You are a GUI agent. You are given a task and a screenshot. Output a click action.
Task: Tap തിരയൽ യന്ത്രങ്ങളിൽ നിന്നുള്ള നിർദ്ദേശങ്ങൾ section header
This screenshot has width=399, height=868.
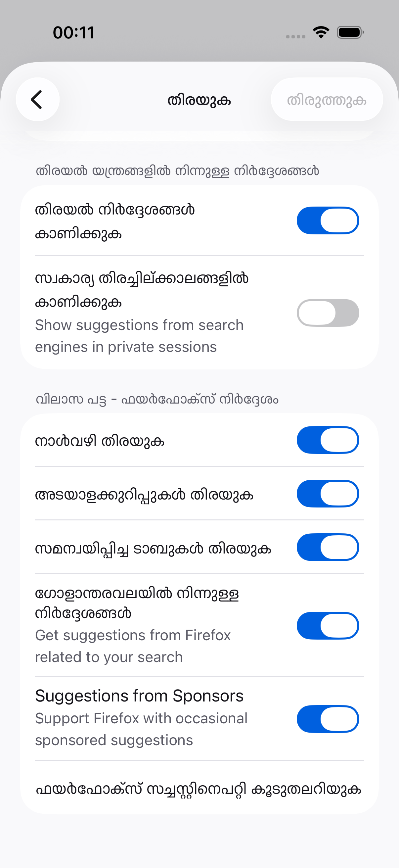click(x=177, y=171)
